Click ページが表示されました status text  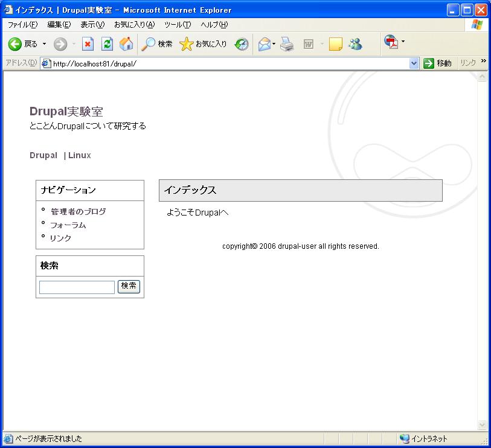coord(48,438)
